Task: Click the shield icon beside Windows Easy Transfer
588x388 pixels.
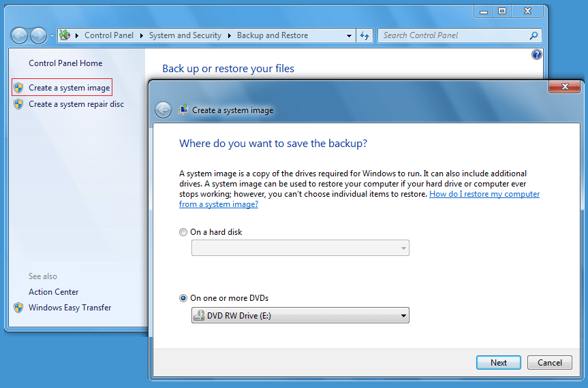Action: coord(18,308)
